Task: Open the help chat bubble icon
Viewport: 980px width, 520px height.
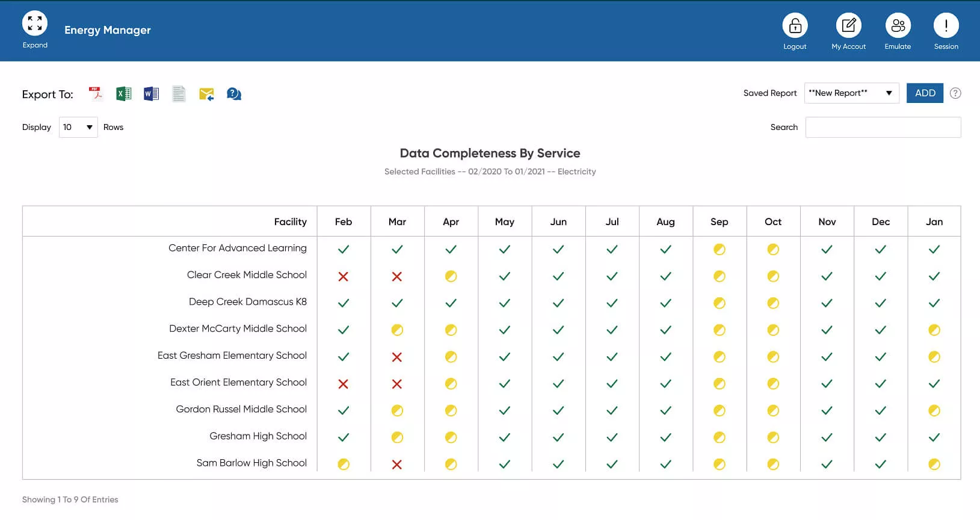Action: (x=234, y=94)
